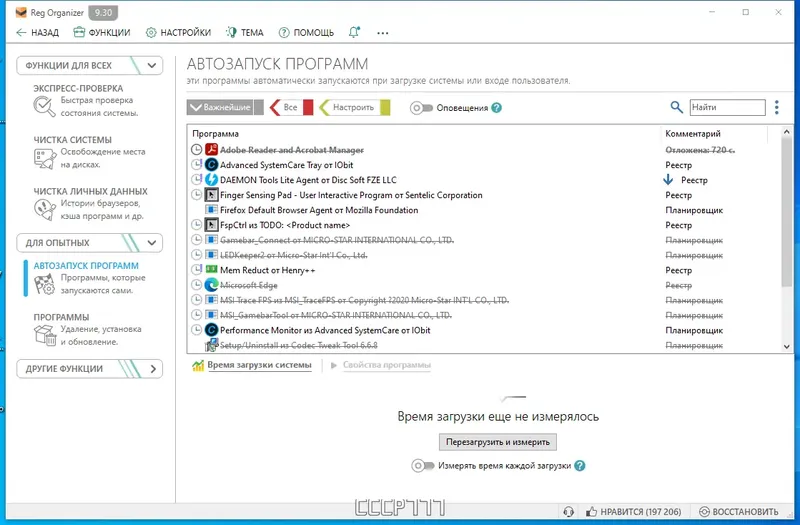Click the blue down arrow in the DAEMON Tools row

click(668, 180)
